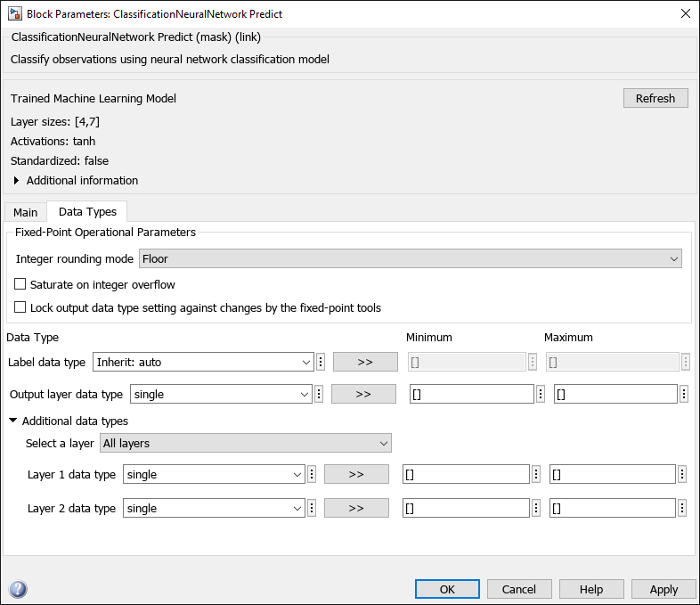Switch to the Main tab
The width and height of the screenshot is (700, 605).
26,212
